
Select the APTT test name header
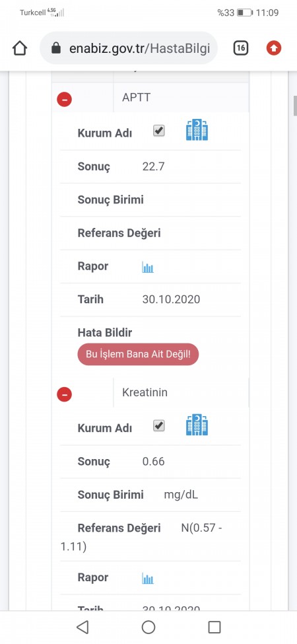pos(136,97)
